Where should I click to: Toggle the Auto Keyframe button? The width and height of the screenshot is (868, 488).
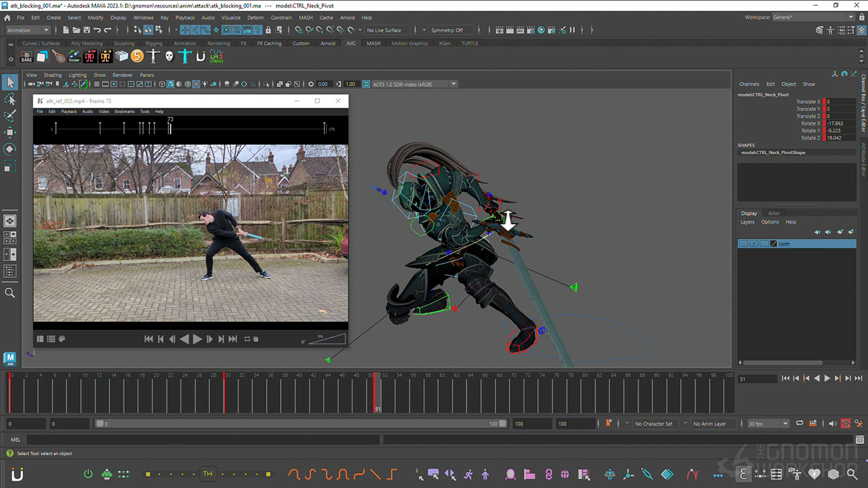click(846, 424)
